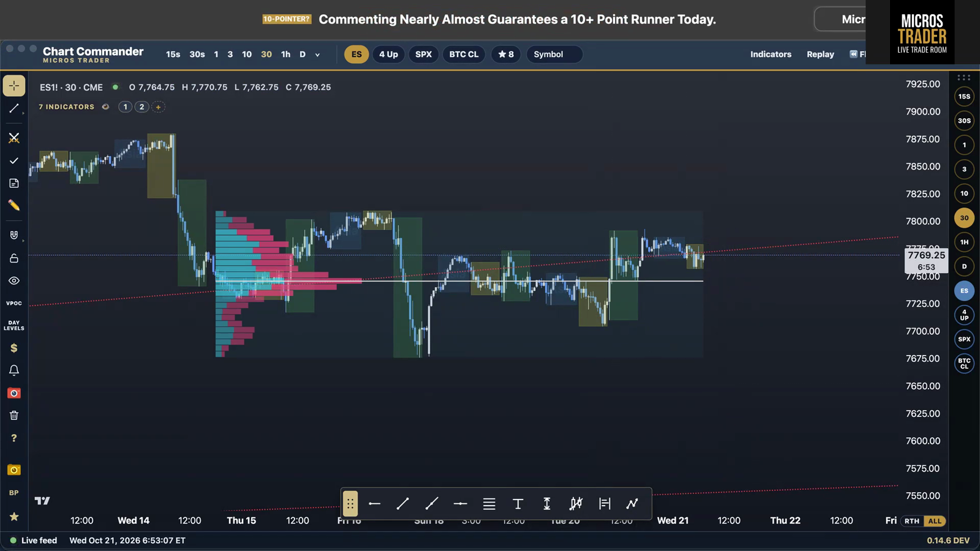Screen dimensions: 980x551
Task: Click the BP button in left sidebar
Action: pyautogui.click(x=14, y=493)
